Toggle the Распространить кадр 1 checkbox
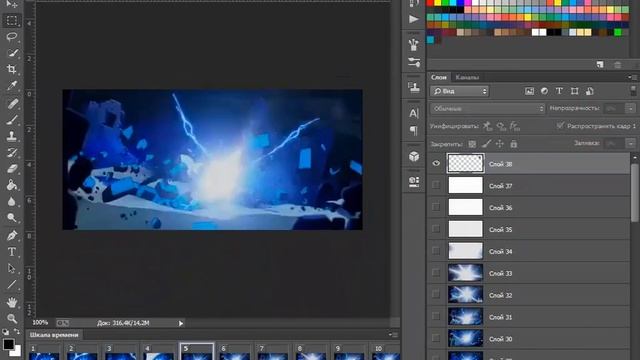The image size is (640, 360). pos(560,126)
